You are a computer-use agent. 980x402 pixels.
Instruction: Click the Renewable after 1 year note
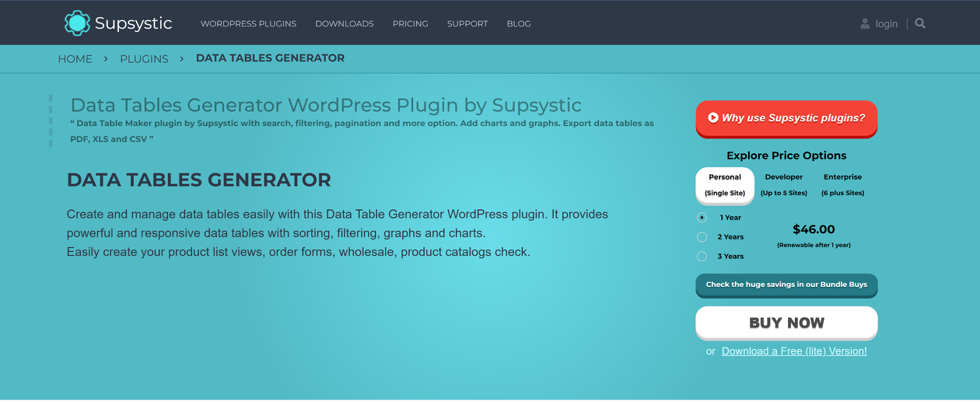(x=814, y=245)
